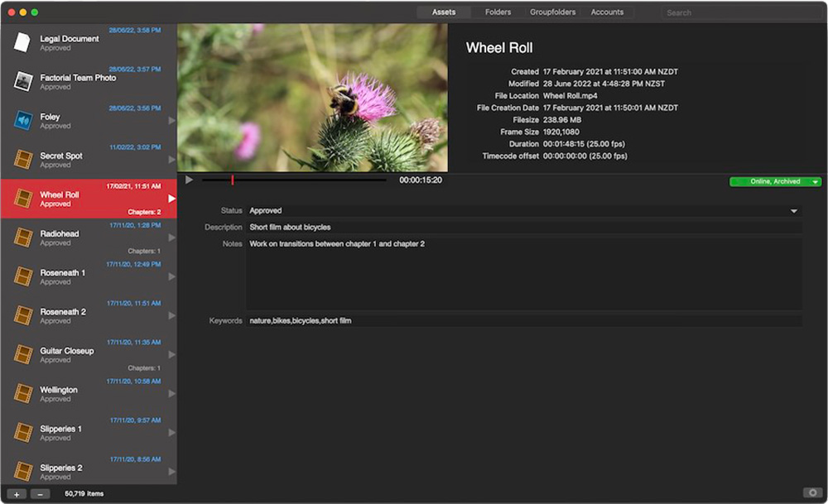828x504 pixels.
Task: Click the Factorial Team Photo image icon
Action: tap(23, 81)
